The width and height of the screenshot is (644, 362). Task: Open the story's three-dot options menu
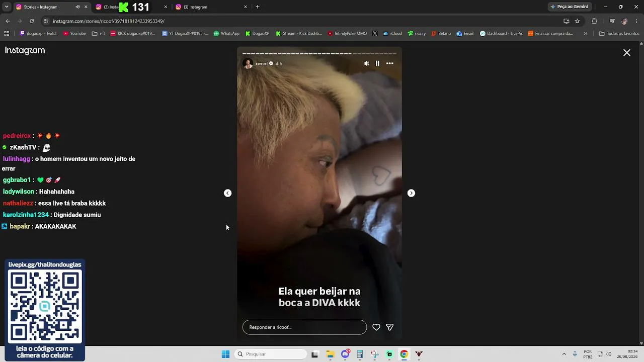point(390,63)
